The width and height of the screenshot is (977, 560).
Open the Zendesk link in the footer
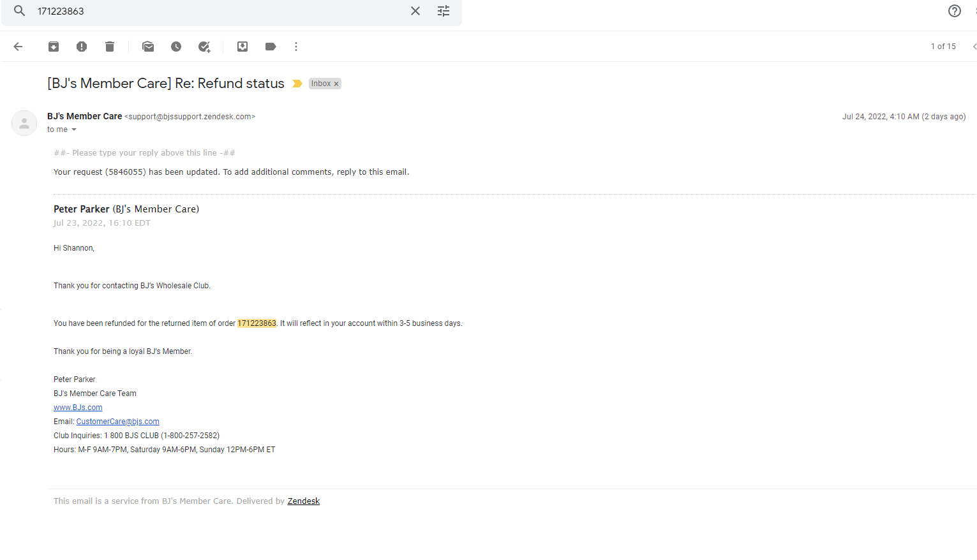(304, 501)
